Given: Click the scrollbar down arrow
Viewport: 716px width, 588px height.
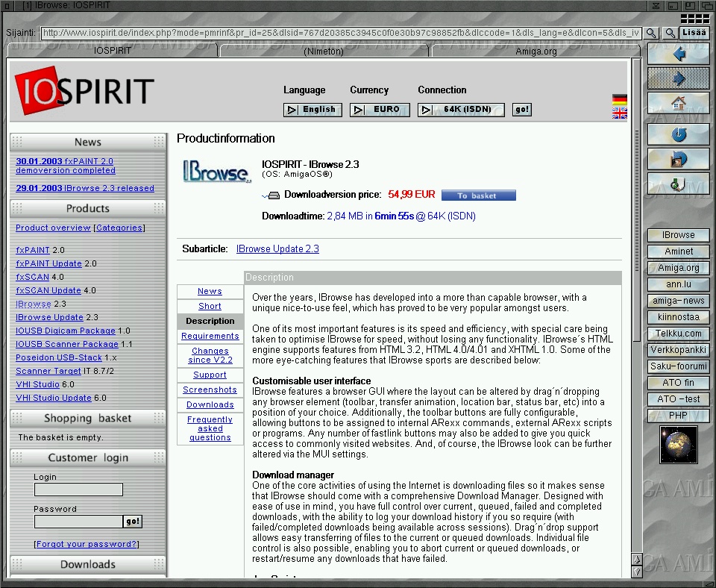Looking at the screenshot, I should click(x=636, y=572).
